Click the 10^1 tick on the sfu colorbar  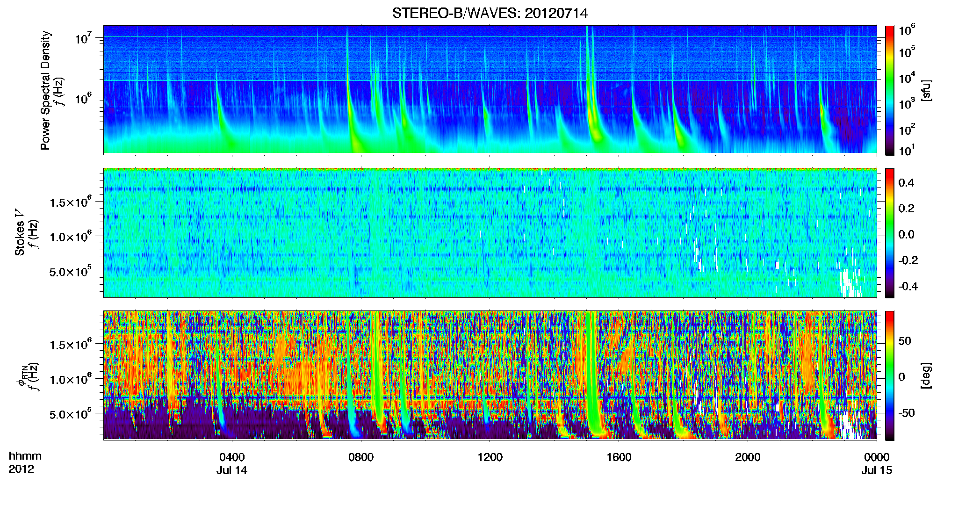tap(907, 150)
